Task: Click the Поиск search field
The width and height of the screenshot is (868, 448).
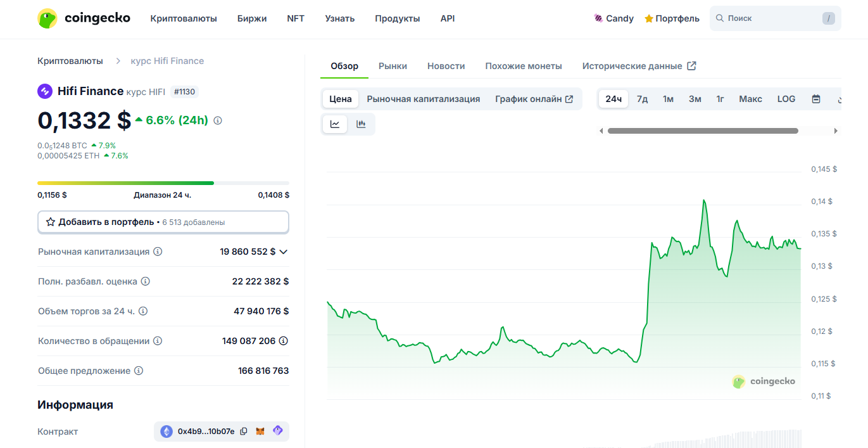Action: pos(769,18)
